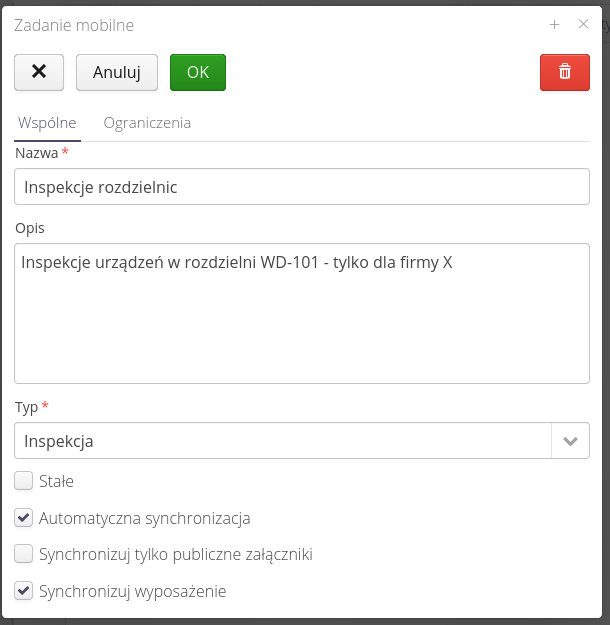Open the Ograniczenia tab

(x=147, y=123)
